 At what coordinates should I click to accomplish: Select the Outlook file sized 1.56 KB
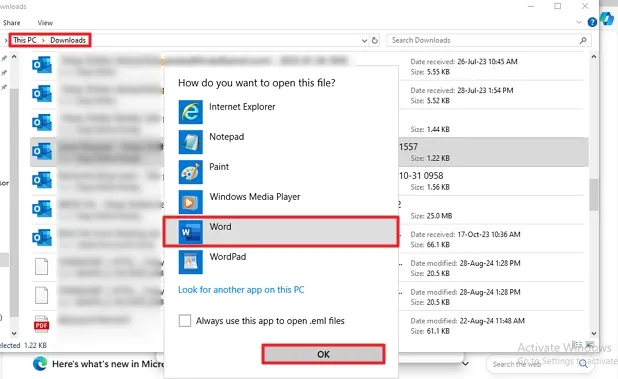42,180
